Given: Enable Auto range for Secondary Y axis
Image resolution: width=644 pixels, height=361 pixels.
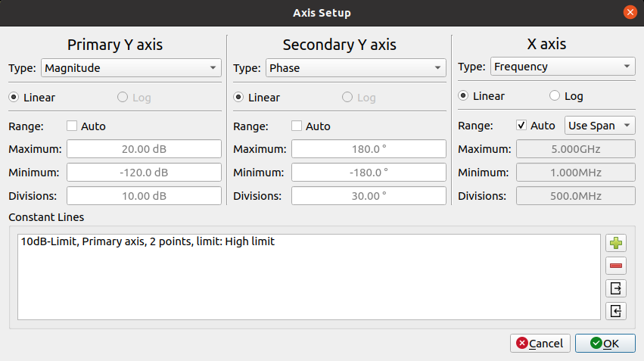Looking at the screenshot, I should [297, 126].
